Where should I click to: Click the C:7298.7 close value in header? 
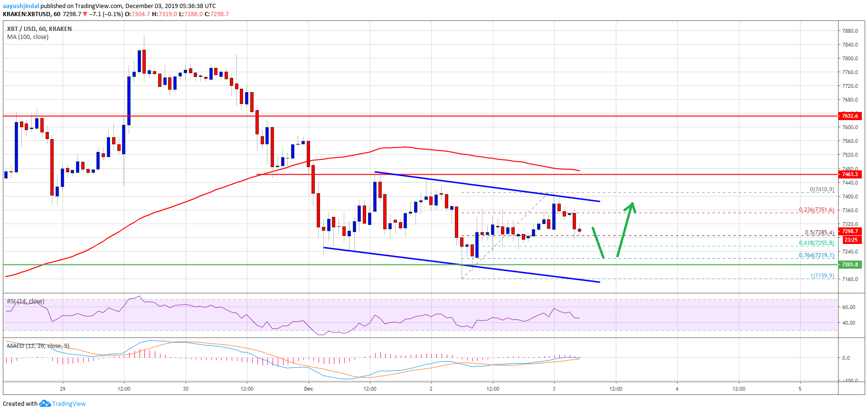pos(217,14)
